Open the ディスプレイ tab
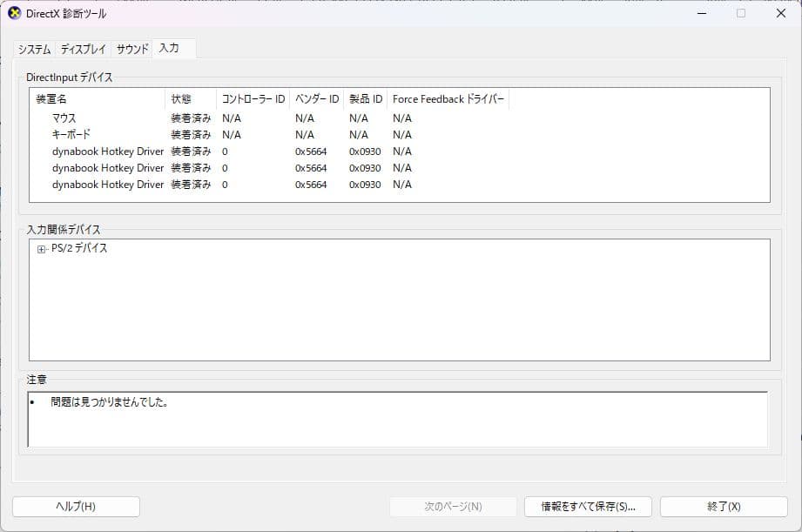Image resolution: width=802 pixels, height=532 pixels. (x=81, y=49)
